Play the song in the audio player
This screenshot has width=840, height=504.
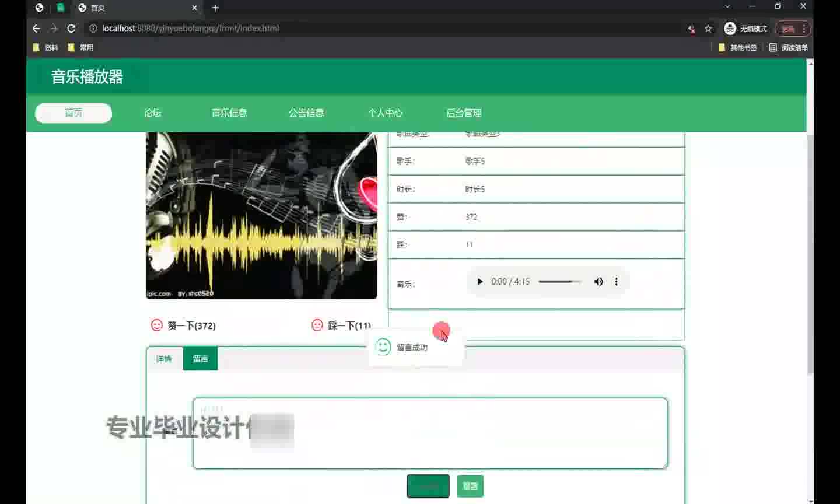pyautogui.click(x=480, y=282)
